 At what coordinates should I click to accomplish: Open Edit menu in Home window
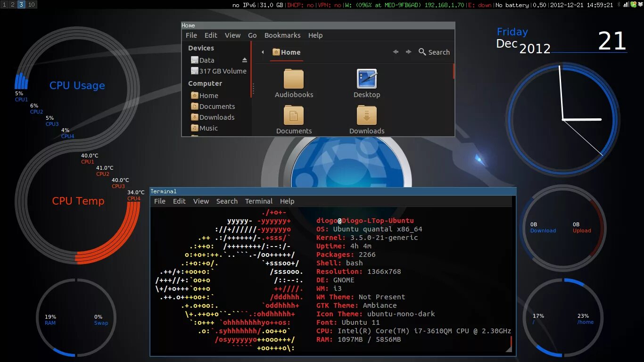[211, 35]
